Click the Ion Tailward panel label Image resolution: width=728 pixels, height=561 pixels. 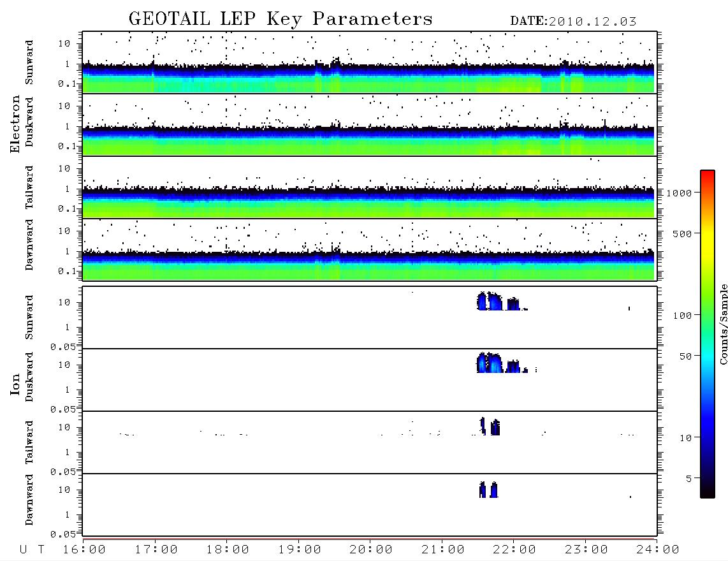pyautogui.click(x=29, y=442)
